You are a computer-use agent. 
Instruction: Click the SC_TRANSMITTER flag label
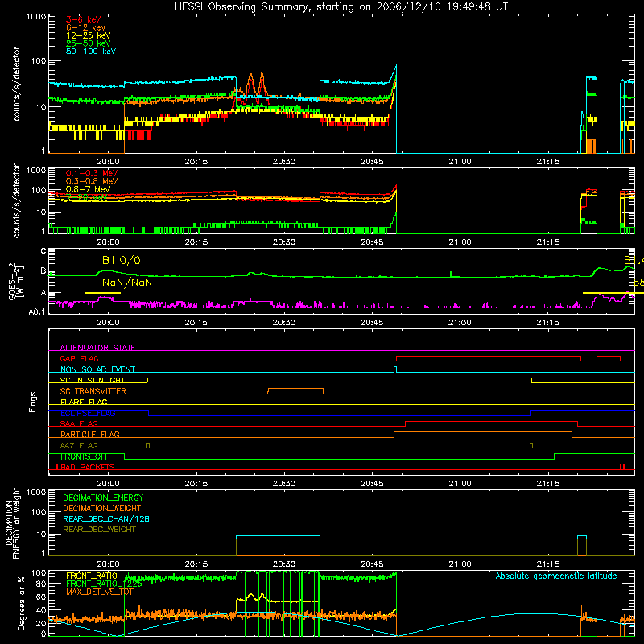(x=93, y=391)
